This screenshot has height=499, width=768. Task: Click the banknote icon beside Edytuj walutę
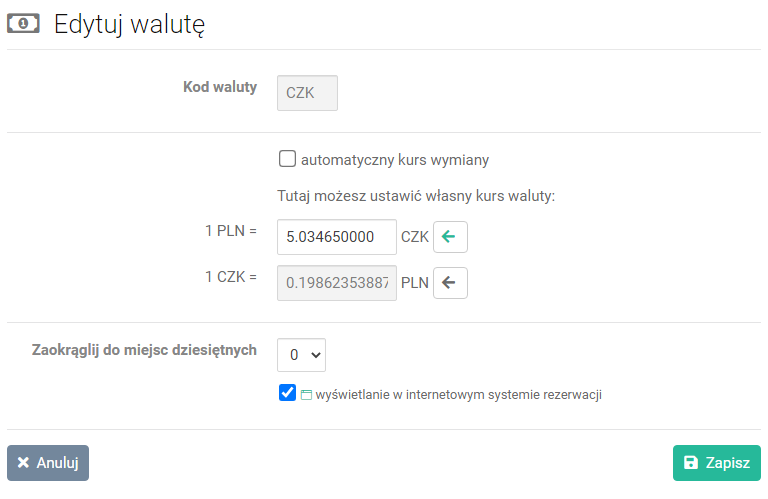(x=23, y=24)
